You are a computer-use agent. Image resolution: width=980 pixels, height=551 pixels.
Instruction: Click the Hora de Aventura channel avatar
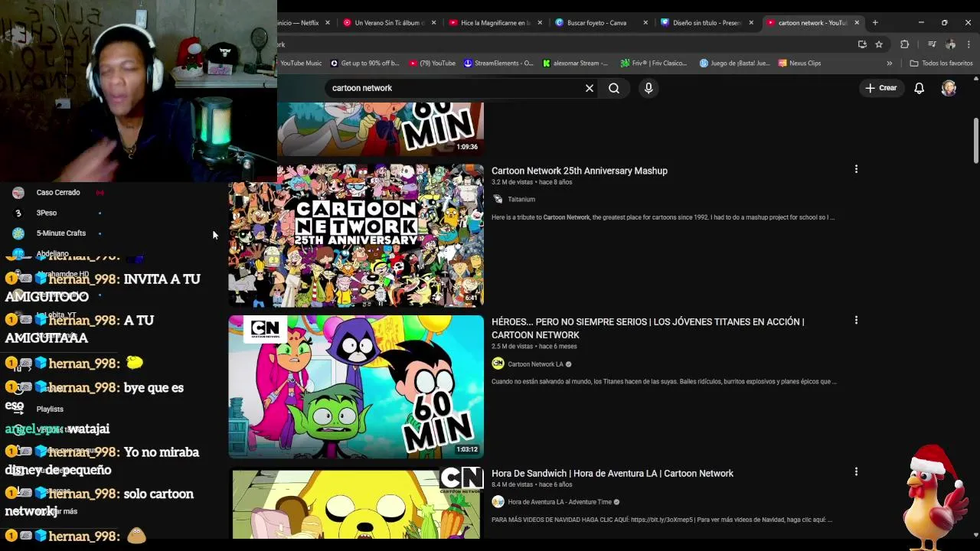click(x=498, y=502)
